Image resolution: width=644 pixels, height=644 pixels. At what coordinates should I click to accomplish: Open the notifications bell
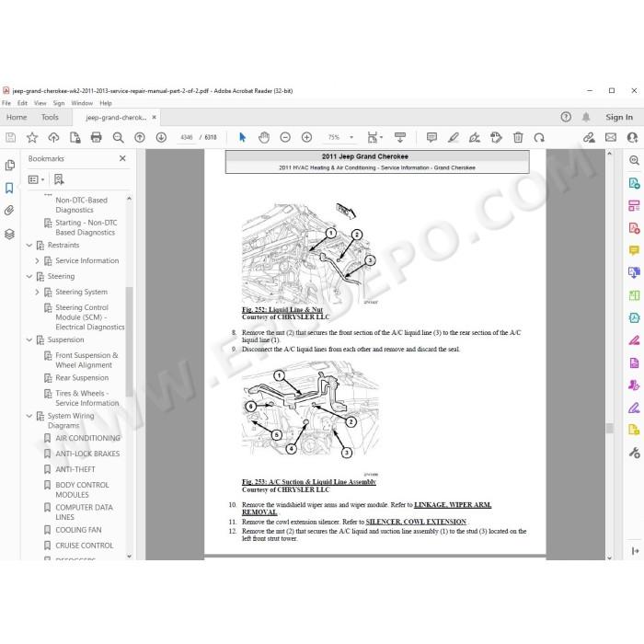click(x=586, y=117)
